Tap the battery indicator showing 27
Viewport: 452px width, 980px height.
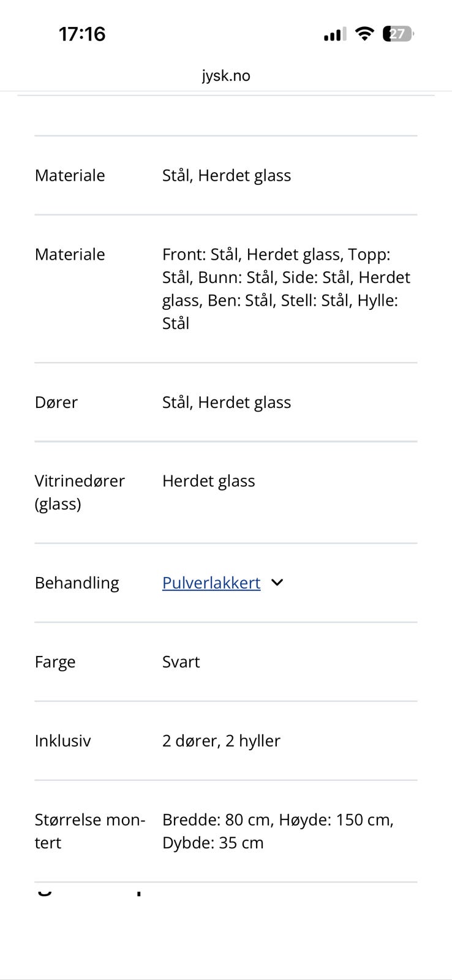pyautogui.click(x=397, y=34)
